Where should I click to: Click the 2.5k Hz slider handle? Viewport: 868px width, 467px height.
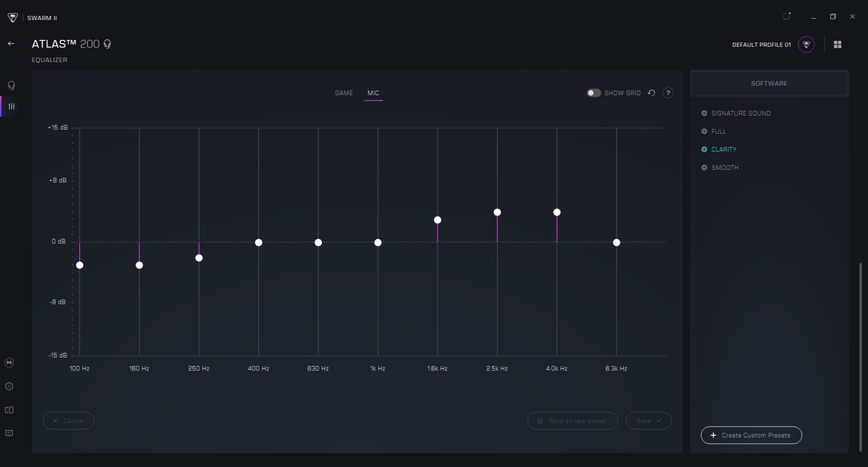(x=497, y=212)
